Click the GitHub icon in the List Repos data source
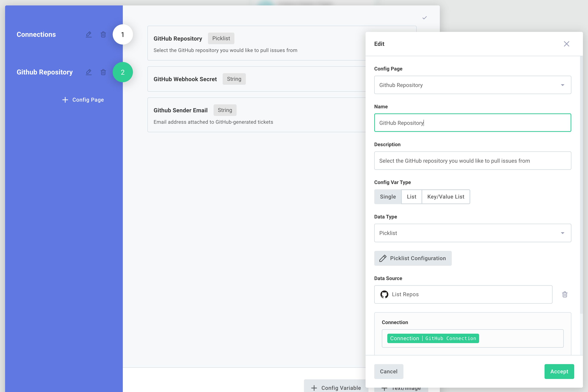Viewport: 588px width, 392px height. click(x=384, y=294)
